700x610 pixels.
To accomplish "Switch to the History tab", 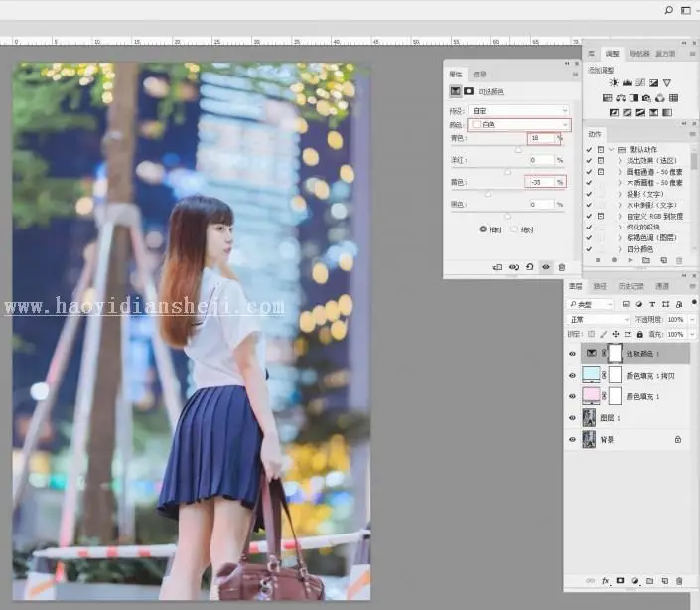I will pyautogui.click(x=630, y=286).
